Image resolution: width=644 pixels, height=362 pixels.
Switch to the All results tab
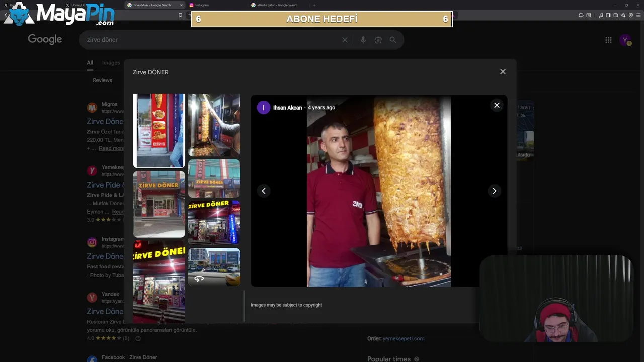(x=90, y=63)
